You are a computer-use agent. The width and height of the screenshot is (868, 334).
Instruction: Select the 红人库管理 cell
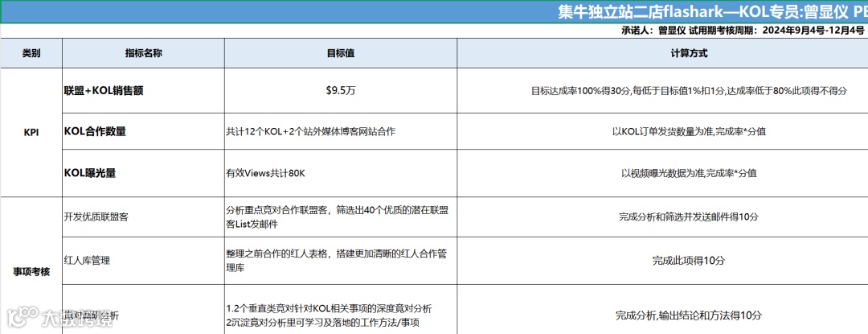pyautogui.click(x=143, y=260)
